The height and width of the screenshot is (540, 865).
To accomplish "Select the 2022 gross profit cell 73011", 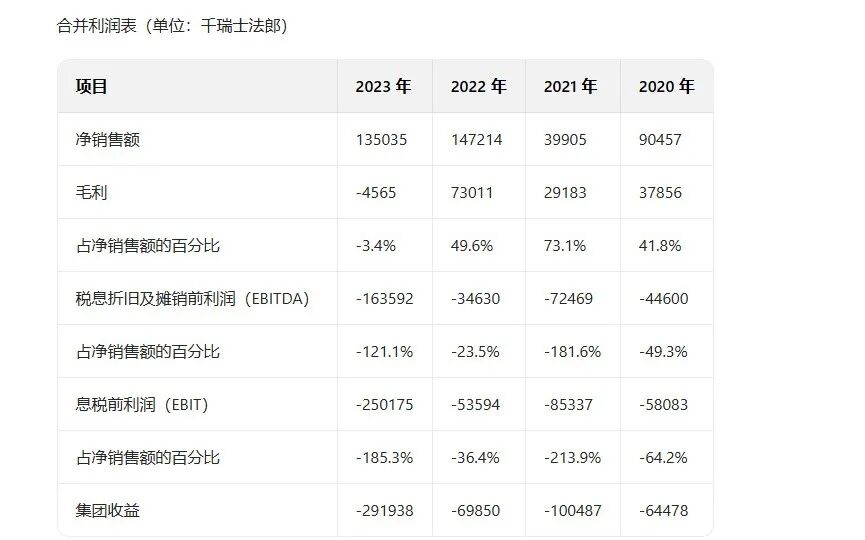I will pyautogui.click(x=472, y=193).
